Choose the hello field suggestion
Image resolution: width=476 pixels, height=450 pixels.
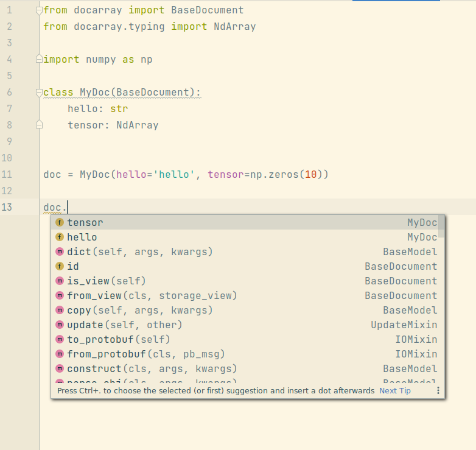coord(247,237)
